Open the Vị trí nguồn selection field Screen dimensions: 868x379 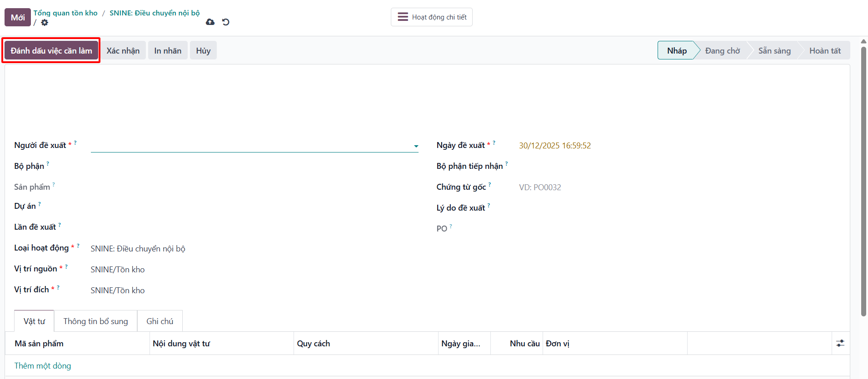(254, 270)
